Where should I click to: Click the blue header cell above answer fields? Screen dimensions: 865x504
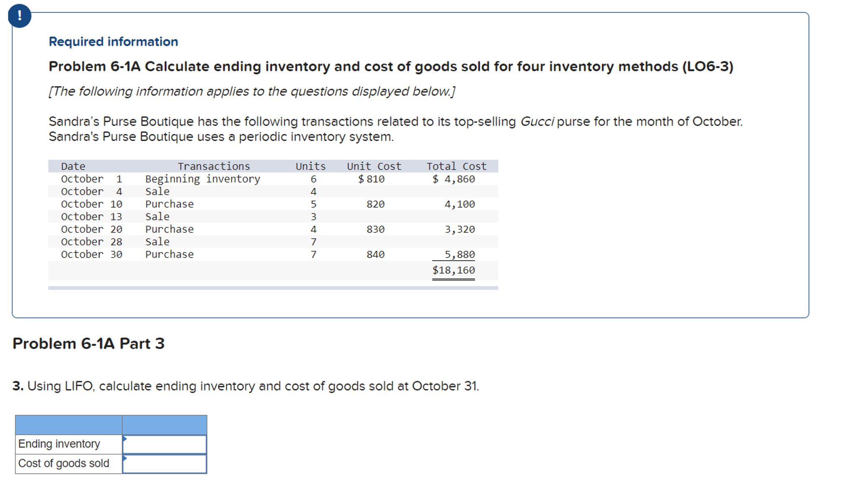point(164,425)
